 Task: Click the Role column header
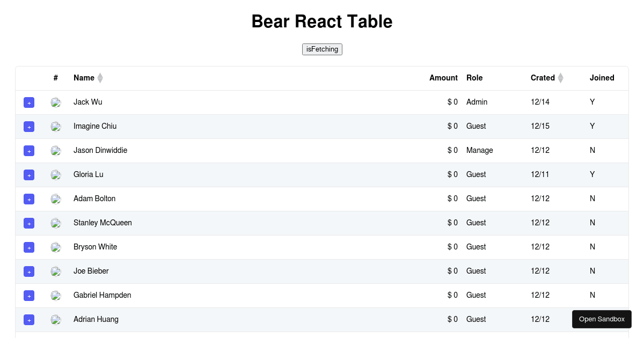pos(474,78)
